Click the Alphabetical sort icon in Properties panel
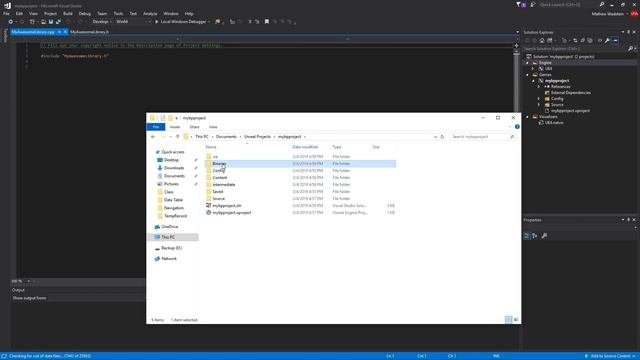This screenshot has width=640, height=360. point(535,236)
